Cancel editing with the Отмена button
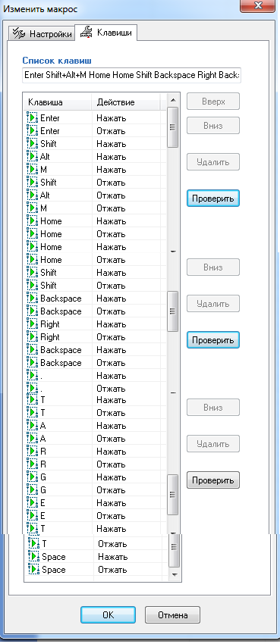The width and height of the screenshot is (280, 644). pyautogui.click(x=173, y=615)
